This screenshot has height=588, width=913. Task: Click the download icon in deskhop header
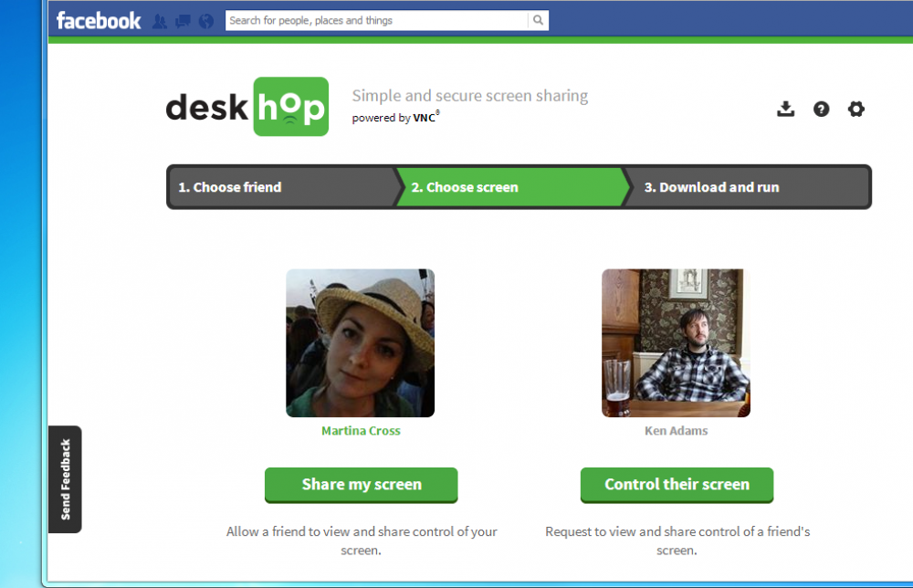(785, 109)
